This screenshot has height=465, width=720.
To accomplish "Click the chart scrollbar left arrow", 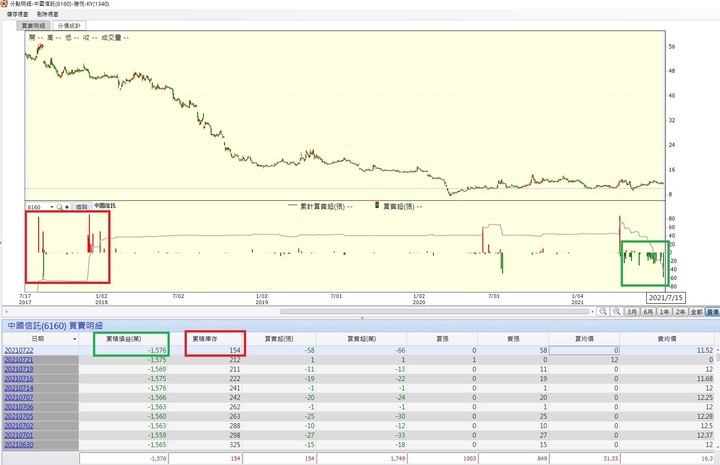I will pyautogui.click(x=6, y=312).
